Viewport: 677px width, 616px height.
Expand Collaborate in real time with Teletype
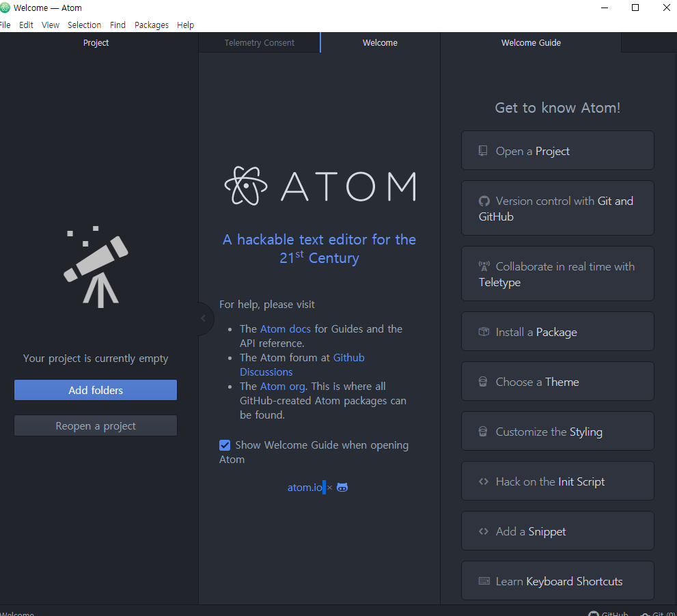[x=557, y=274]
